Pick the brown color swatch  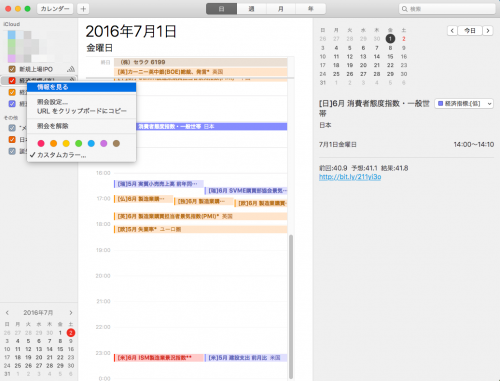point(116,143)
